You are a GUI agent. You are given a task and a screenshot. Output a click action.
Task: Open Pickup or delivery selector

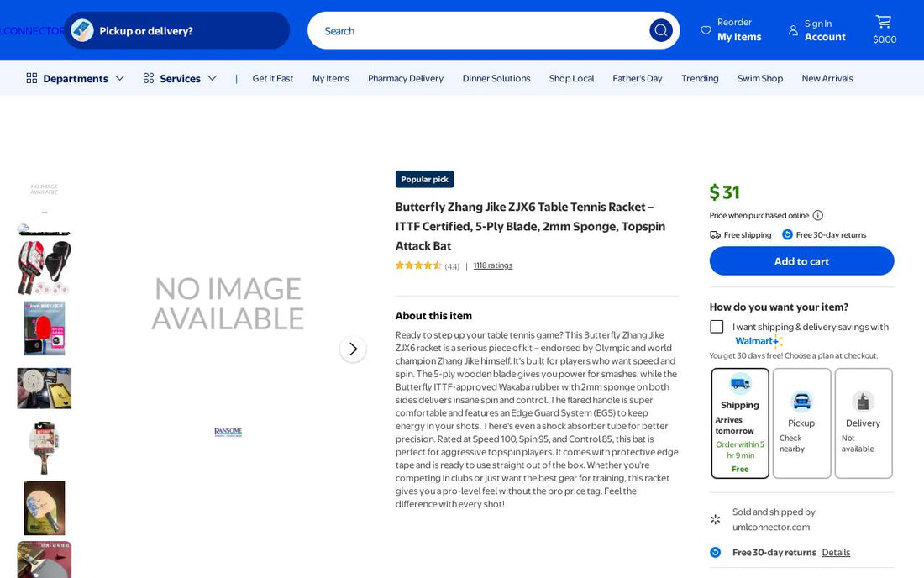(176, 30)
